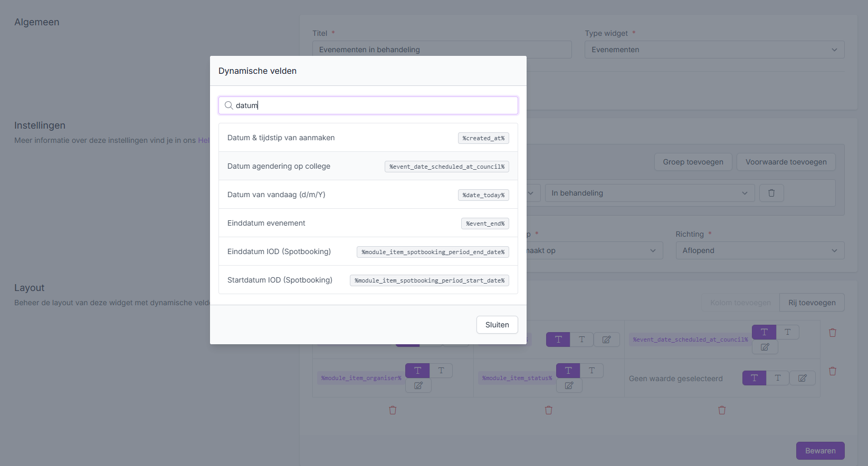The width and height of the screenshot is (868, 466).
Task: Close the dialog with Sluiten button
Action: tap(497, 325)
